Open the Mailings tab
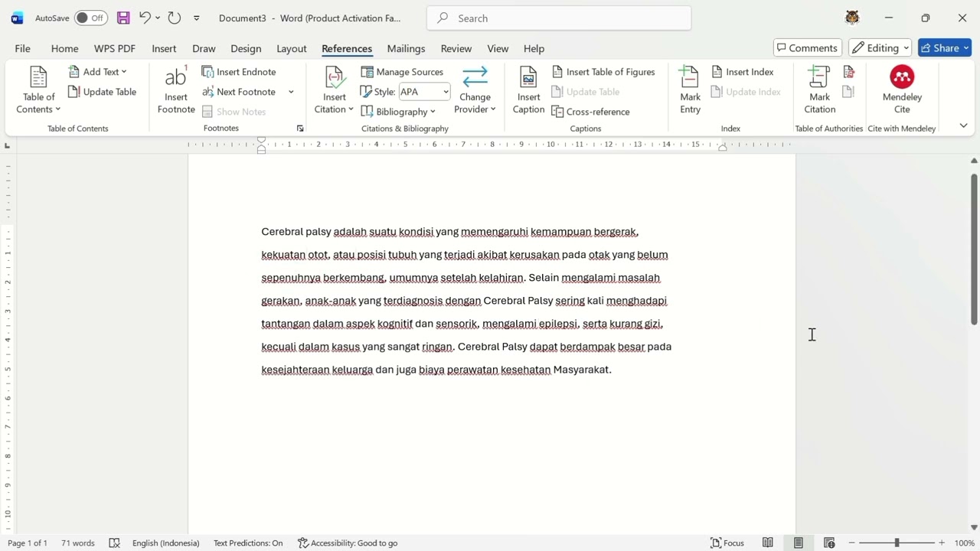Image resolution: width=980 pixels, height=551 pixels. click(406, 48)
